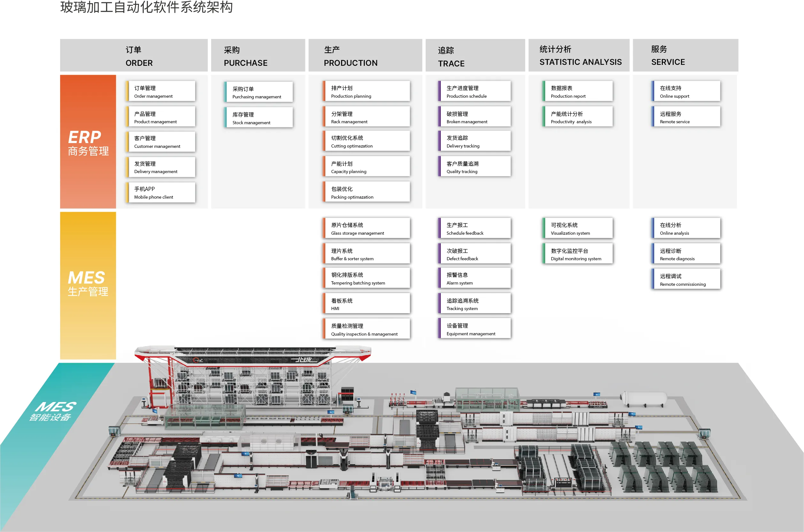804x532 pixels.
Task: Click the Mobile phone client card
Action: tap(160, 192)
